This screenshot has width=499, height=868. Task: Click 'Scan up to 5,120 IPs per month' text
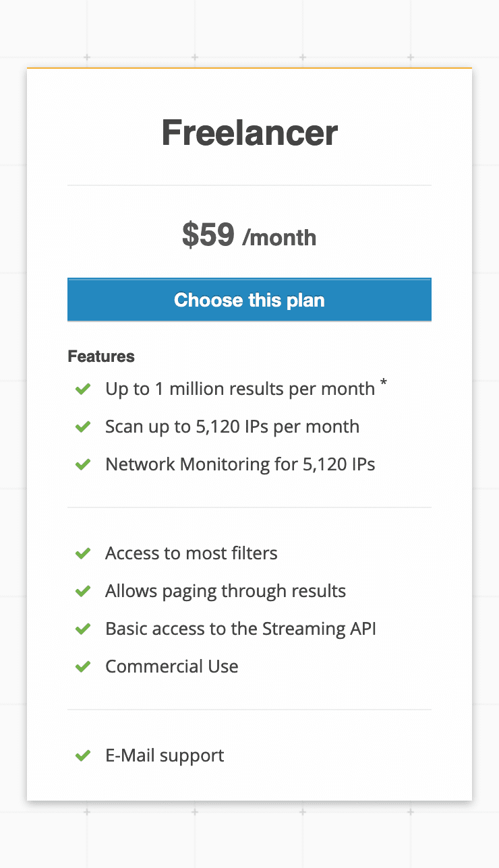pyautogui.click(x=232, y=427)
